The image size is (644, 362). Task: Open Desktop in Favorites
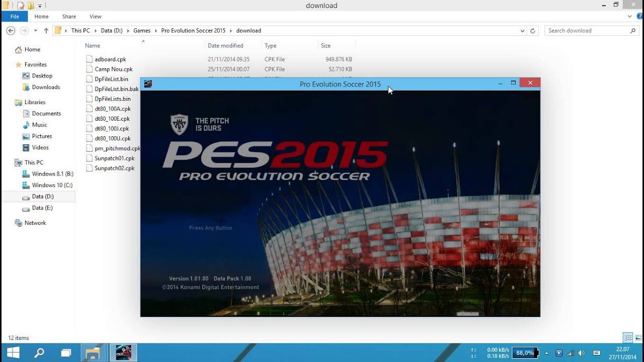click(42, 76)
